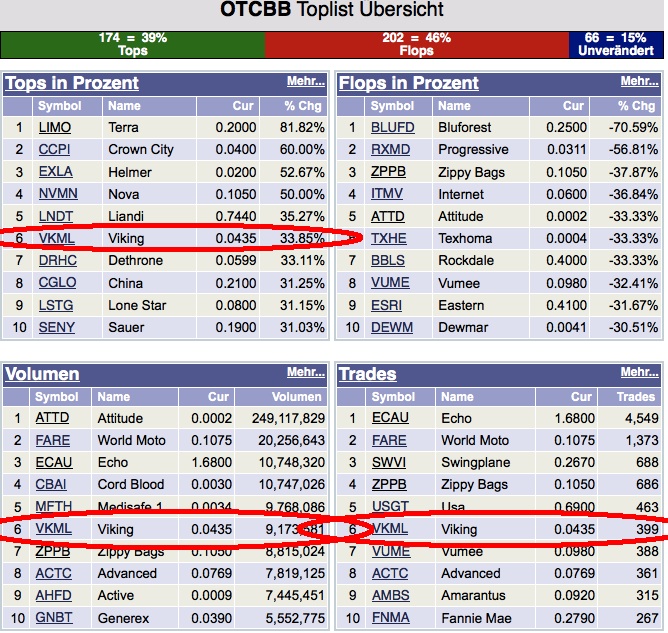Select the 81.82% value for LIMO
This screenshot has height=633, width=668.
(302, 127)
